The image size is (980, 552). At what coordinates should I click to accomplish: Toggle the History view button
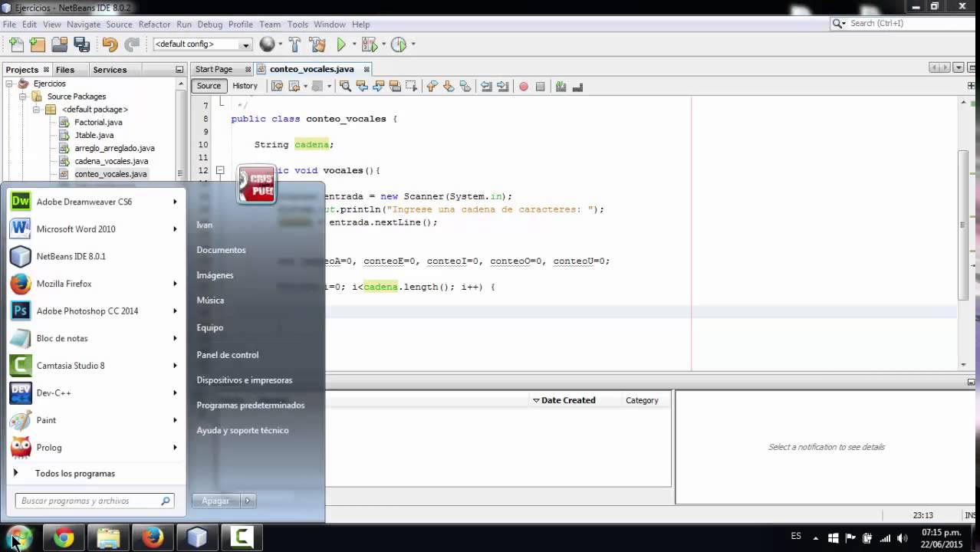[x=245, y=86]
